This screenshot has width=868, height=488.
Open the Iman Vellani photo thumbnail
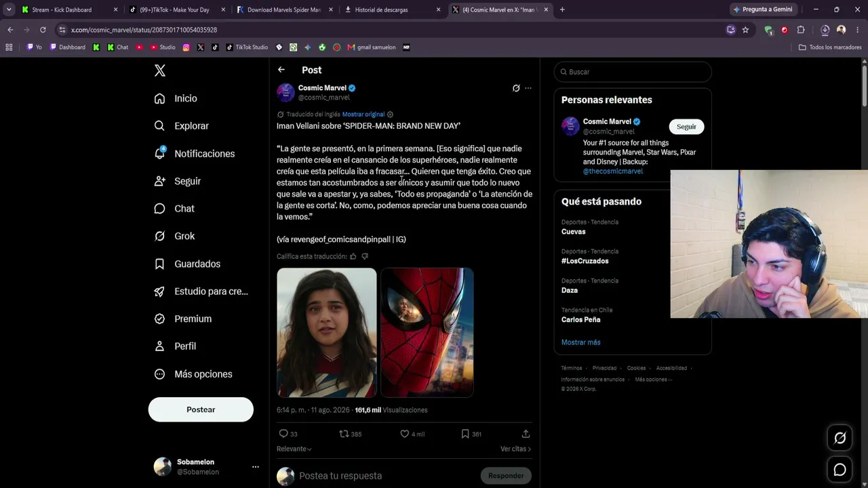click(327, 333)
